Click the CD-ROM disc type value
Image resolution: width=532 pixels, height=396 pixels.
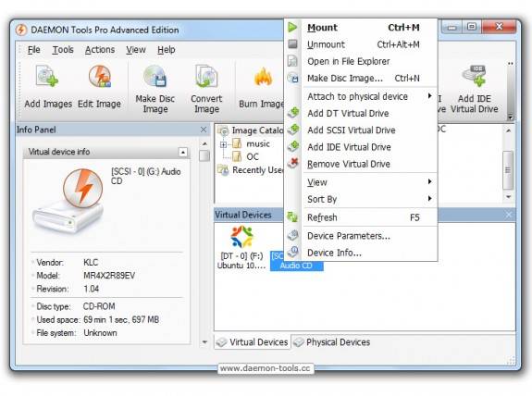click(x=99, y=306)
